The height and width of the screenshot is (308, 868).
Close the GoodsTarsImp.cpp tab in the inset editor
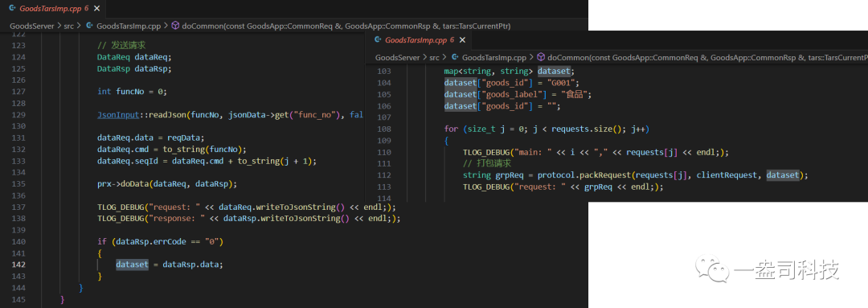(462, 40)
